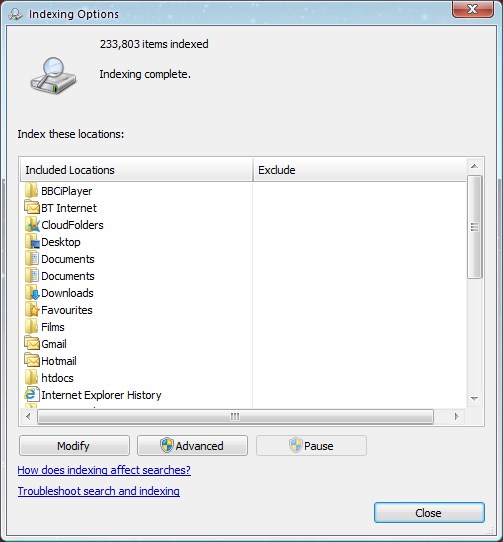The width and height of the screenshot is (503, 542).
Task: Click the horizontal scrollbar right arrow
Action: pyautogui.click(x=457, y=417)
